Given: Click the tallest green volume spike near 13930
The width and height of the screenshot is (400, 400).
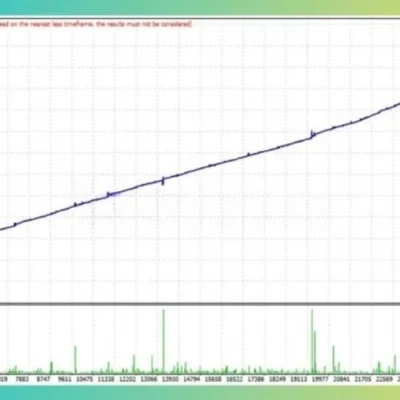Looking at the screenshot, I should point(163,341).
